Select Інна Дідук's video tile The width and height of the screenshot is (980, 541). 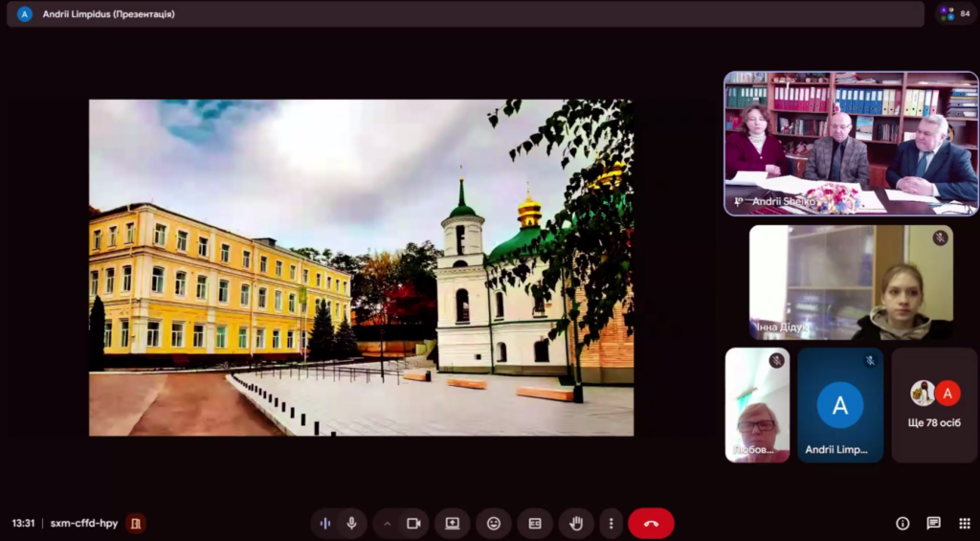coord(850,282)
